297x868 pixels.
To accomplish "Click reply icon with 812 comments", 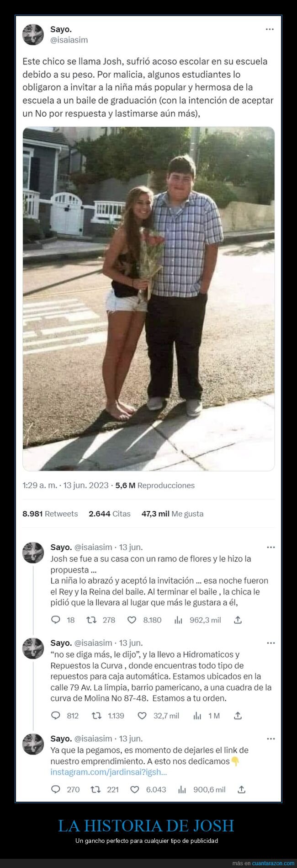I will pyautogui.click(x=56, y=716).
